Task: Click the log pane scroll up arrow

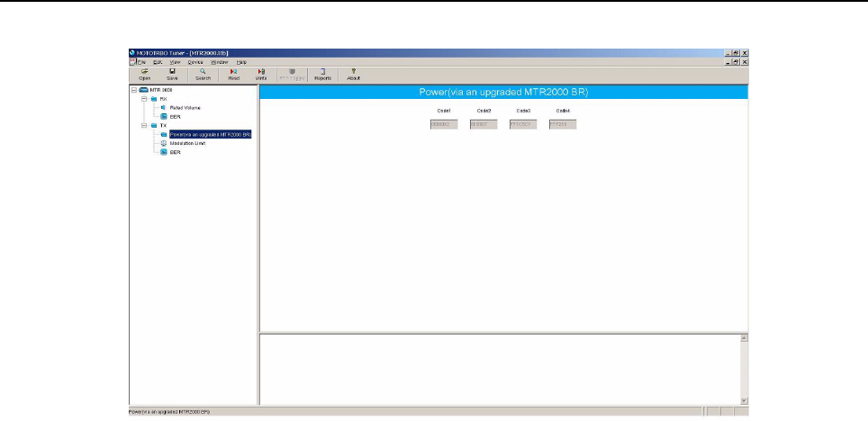Action: coord(744,338)
